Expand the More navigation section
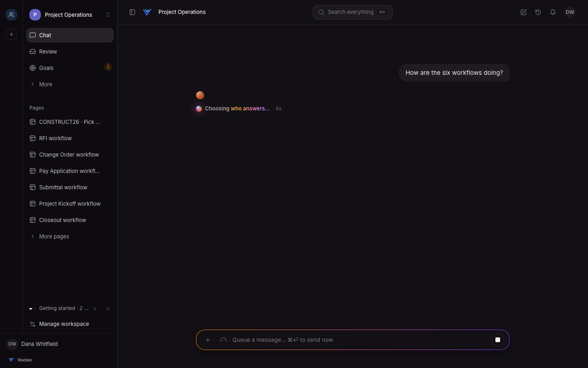Image resolution: width=588 pixels, height=368 pixels. 70,84
